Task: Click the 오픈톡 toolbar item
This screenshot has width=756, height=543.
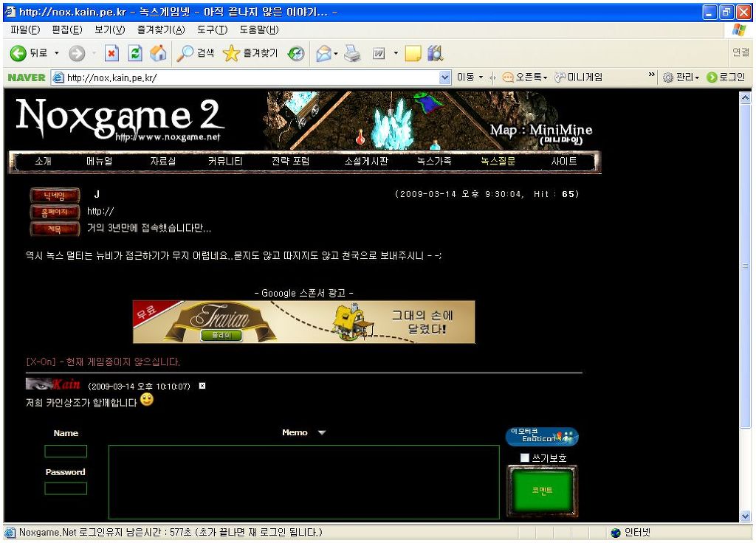Action: pyautogui.click(x=525, y=77)
